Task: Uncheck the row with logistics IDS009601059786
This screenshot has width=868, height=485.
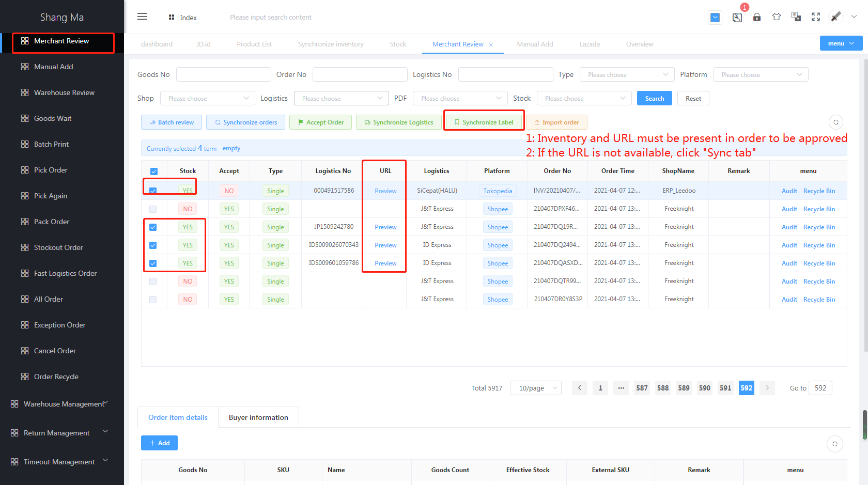Action: point(153,263)
